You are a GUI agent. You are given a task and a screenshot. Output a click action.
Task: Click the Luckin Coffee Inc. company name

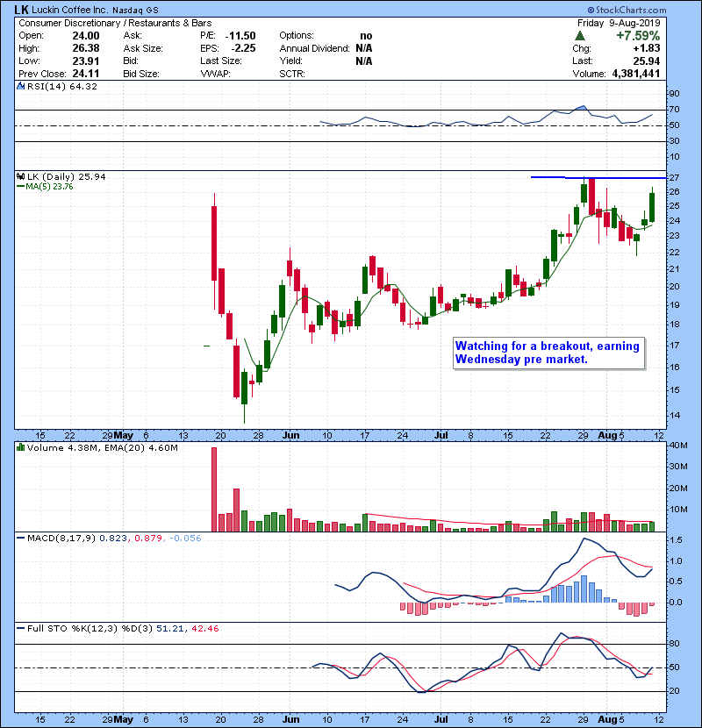(x=70, y=10)
